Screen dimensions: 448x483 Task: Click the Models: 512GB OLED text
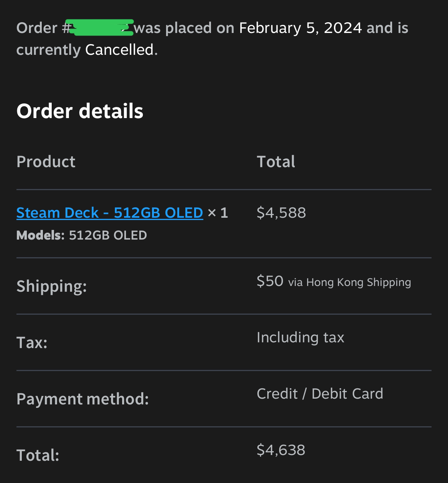click(82, 235)
